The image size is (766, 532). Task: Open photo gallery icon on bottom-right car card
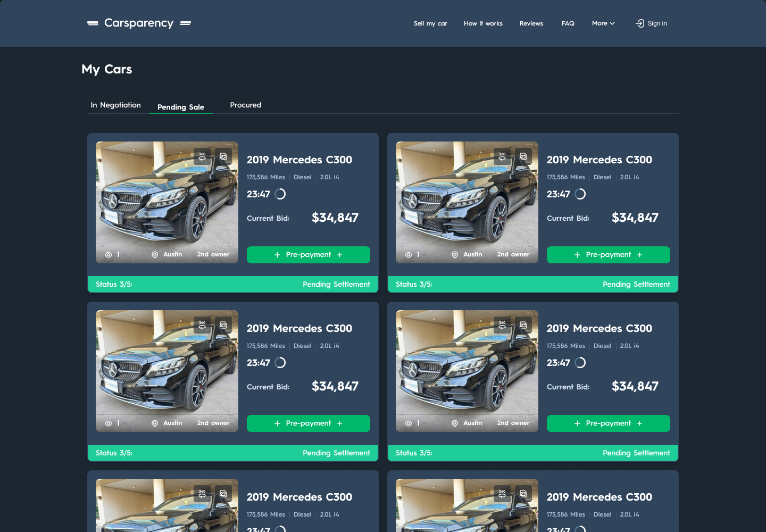pos(523,494)
